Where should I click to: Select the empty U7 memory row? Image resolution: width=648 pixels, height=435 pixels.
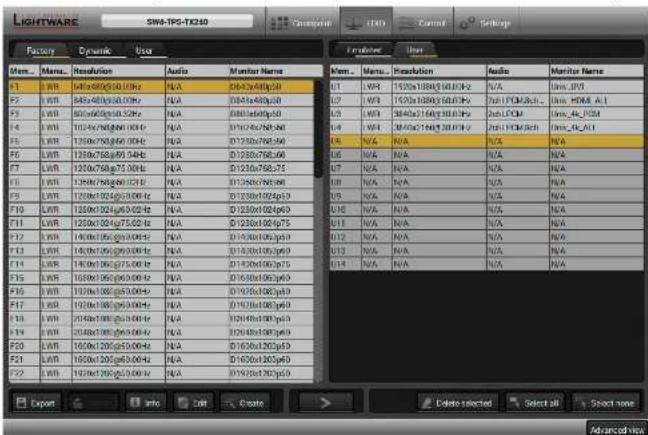point(486,168)
